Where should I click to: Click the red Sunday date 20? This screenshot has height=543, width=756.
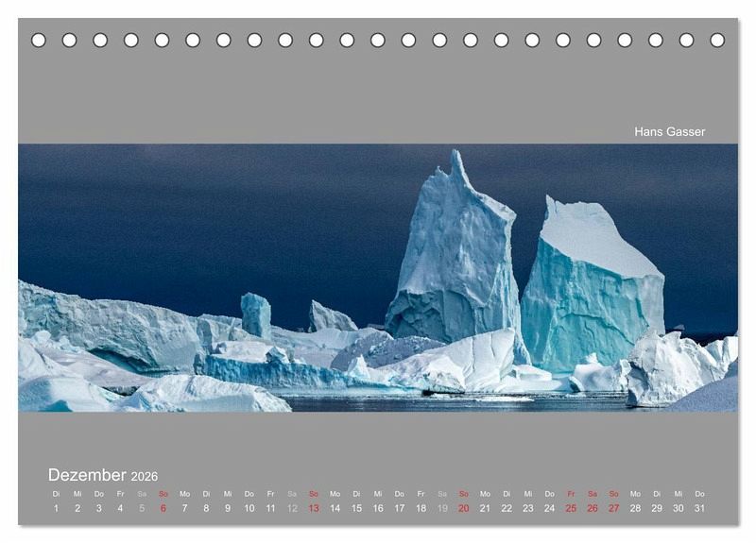pos(464,508)
